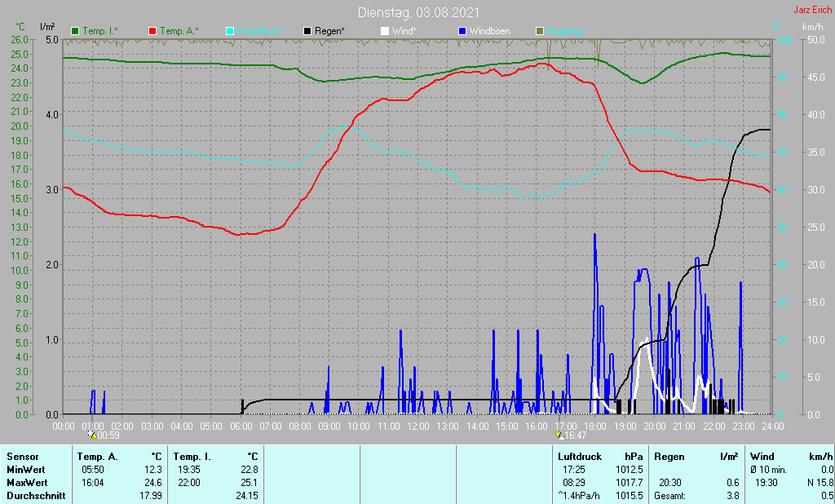Click the moonset icon at 16:47
The height and width of the screenshot is (504, 835).
(559, 435)
